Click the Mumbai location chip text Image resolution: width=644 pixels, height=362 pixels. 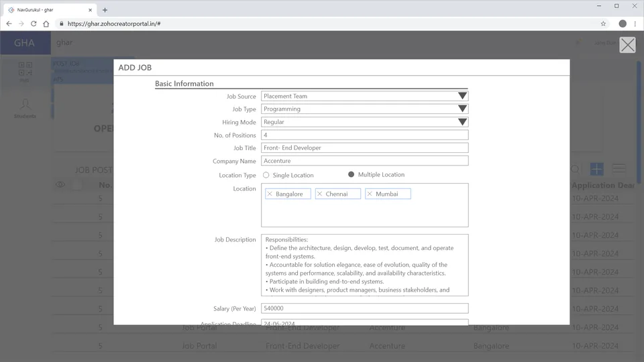click(387, 194)
